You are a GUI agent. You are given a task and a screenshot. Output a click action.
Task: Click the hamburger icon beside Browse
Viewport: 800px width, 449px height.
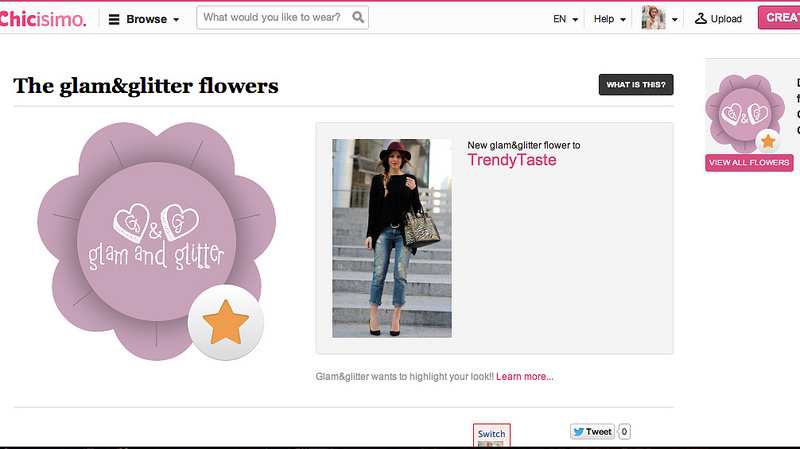click(x=114, y=19)
